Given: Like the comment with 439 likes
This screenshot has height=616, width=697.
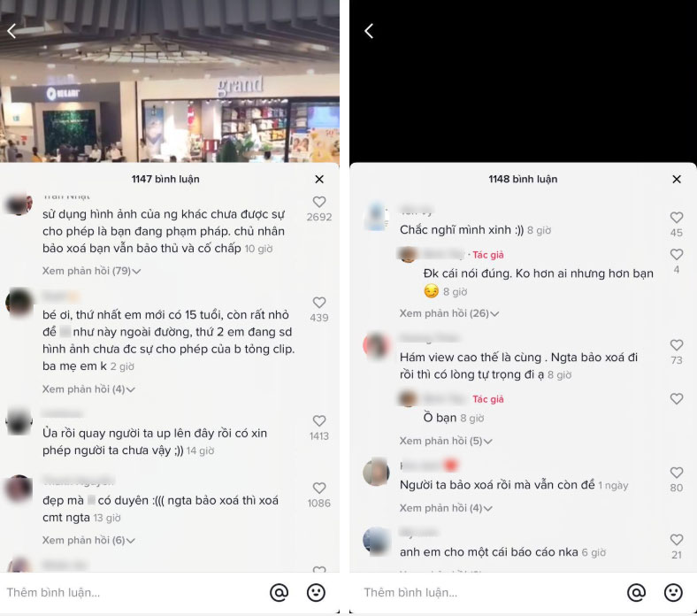Looking at the screenshot, I should 319,303.
